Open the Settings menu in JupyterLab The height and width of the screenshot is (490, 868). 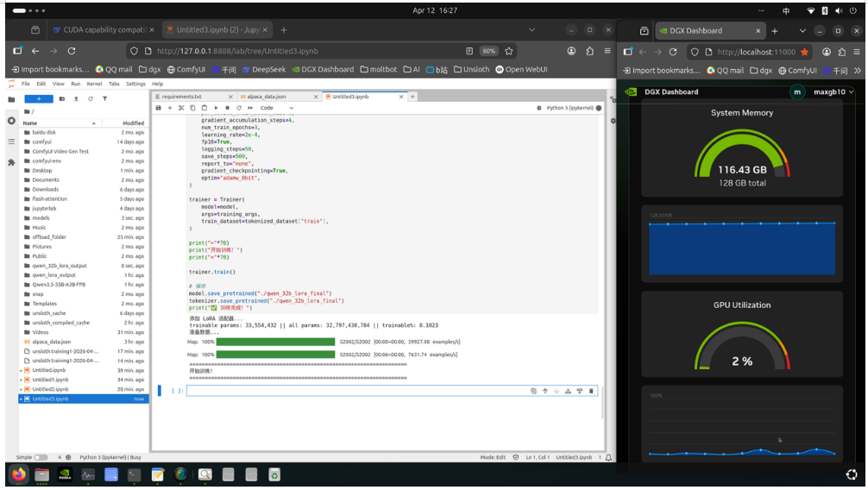pos(135,84)
